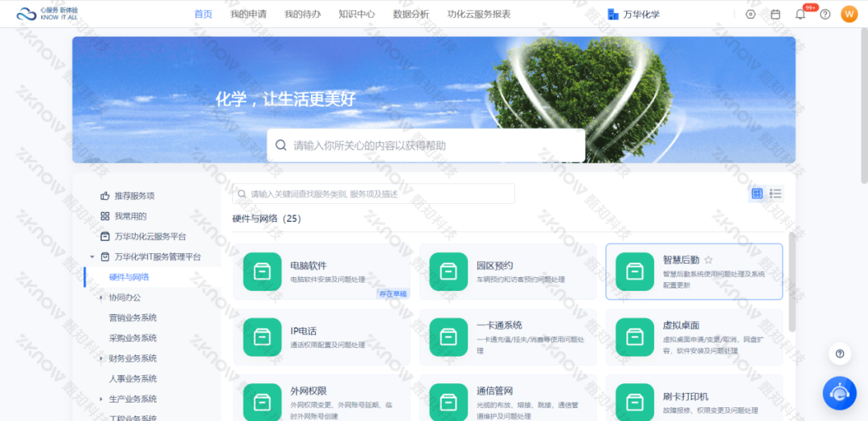The width and height of the screenshot is (868, 421).
Task: Open the orange W user avatar
Action: click(x=850, y=14)
